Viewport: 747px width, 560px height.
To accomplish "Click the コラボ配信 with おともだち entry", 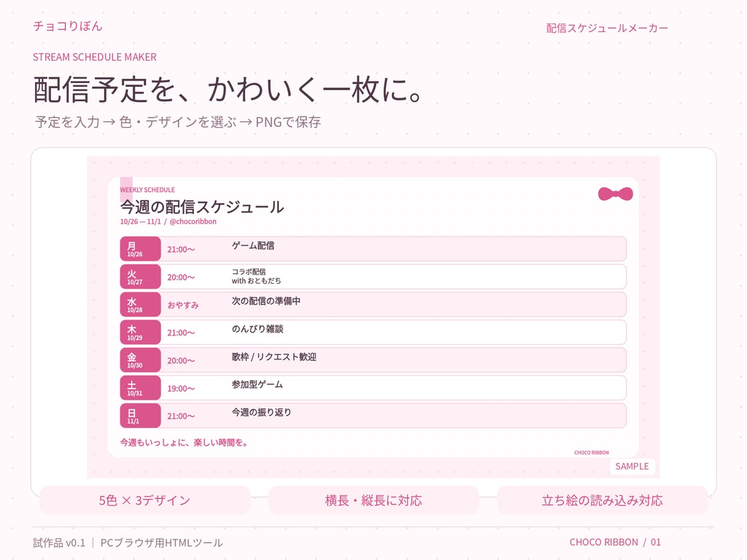I will tap(256, 276).
